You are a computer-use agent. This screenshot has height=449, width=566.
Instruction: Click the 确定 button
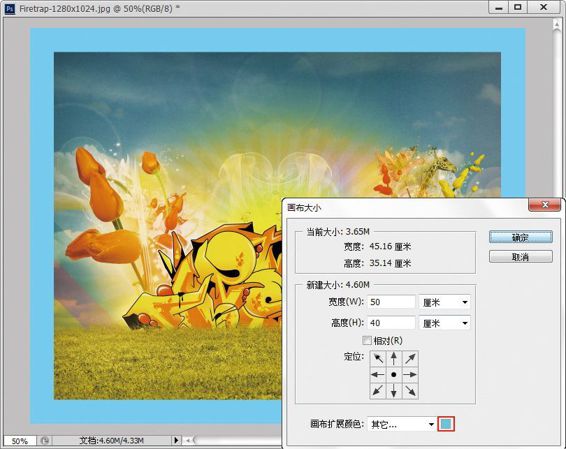pyautogui.click(x=521, y=237)
